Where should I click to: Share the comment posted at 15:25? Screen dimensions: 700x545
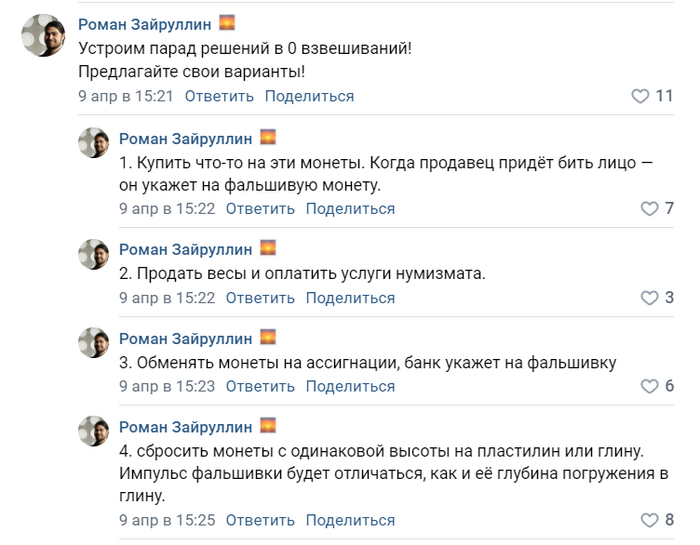click(350, 520)
